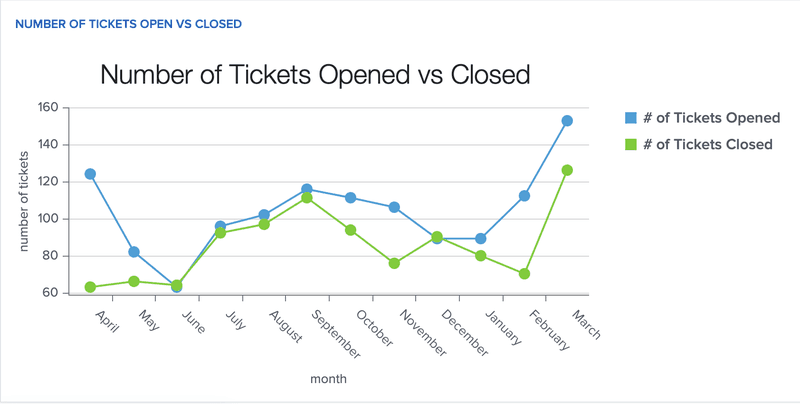The width and height of the screenshot is (800, 404).
Task: Select the blue March peak data point
Action: (567, 121)
